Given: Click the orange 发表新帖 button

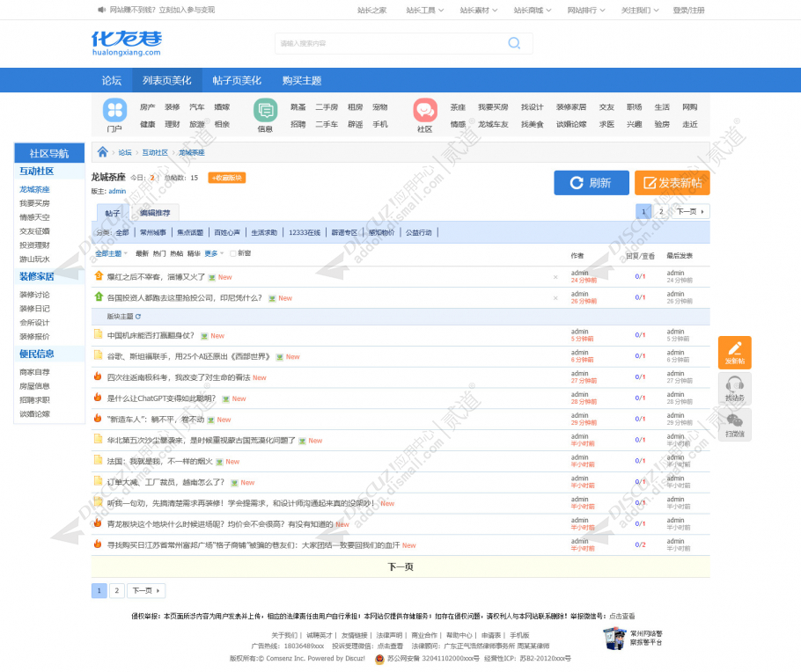Looking at the screenshot, I should point(672,183).
